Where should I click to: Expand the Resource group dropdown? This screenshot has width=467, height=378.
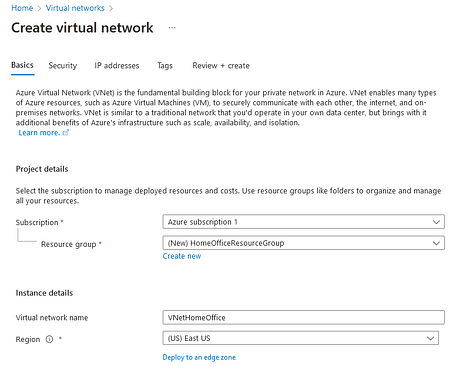tap(303, 243)
